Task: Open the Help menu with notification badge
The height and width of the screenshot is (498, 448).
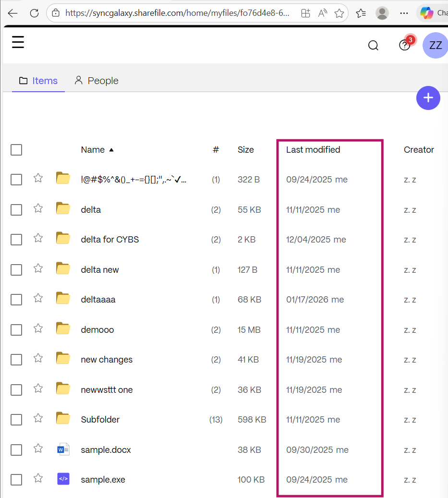Action: pos(404,45)
